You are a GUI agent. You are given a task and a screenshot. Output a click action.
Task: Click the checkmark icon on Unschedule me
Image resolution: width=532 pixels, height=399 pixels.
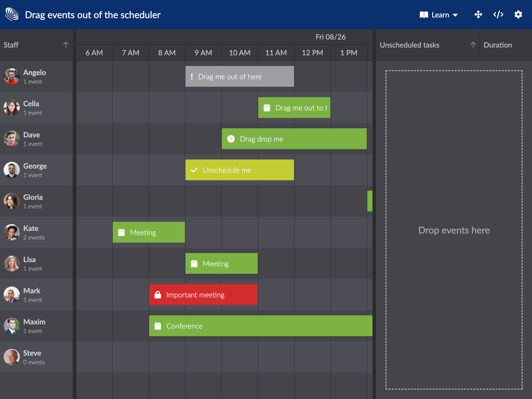[x=194, y=170]
